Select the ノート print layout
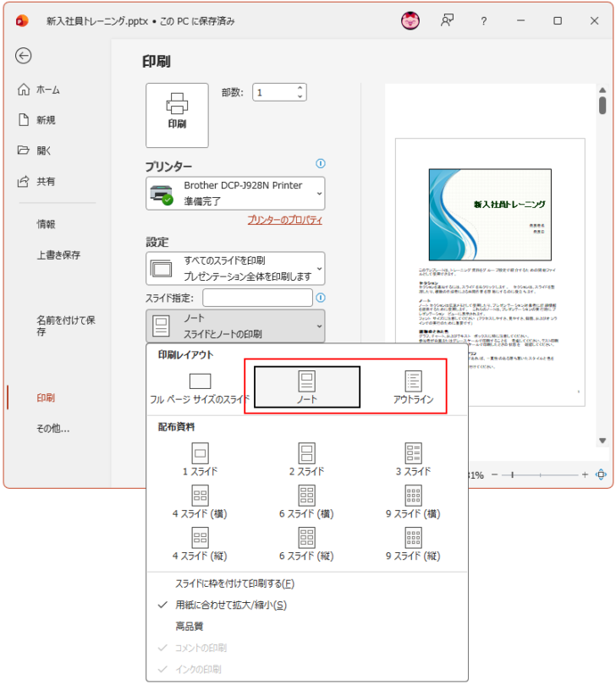616x685 pixels. click(307, 387)
